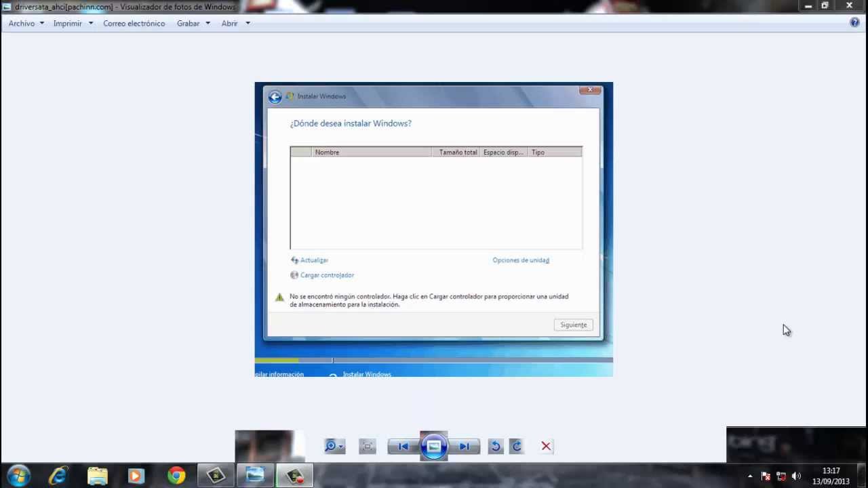The width and height of the screenshot is (868, 488).
Task: Switch to the Photo Viewer taskbar button
Action: coord(255,476)
